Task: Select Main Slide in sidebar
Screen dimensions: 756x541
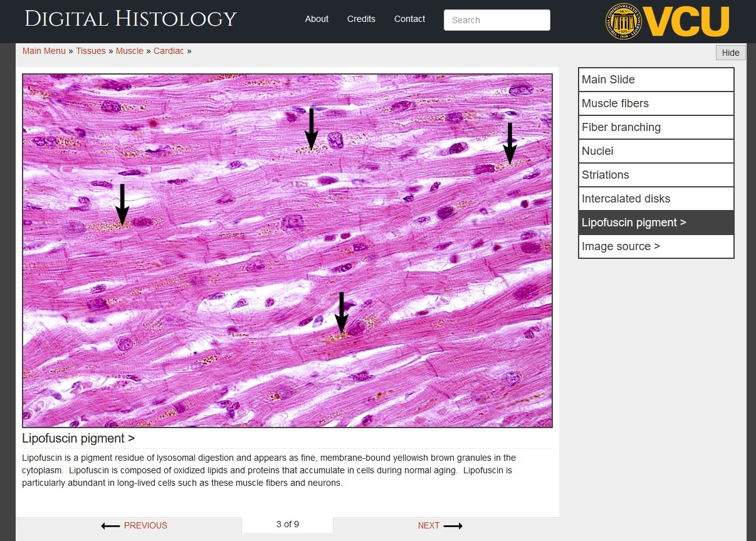Action: [x=656, y=80]
